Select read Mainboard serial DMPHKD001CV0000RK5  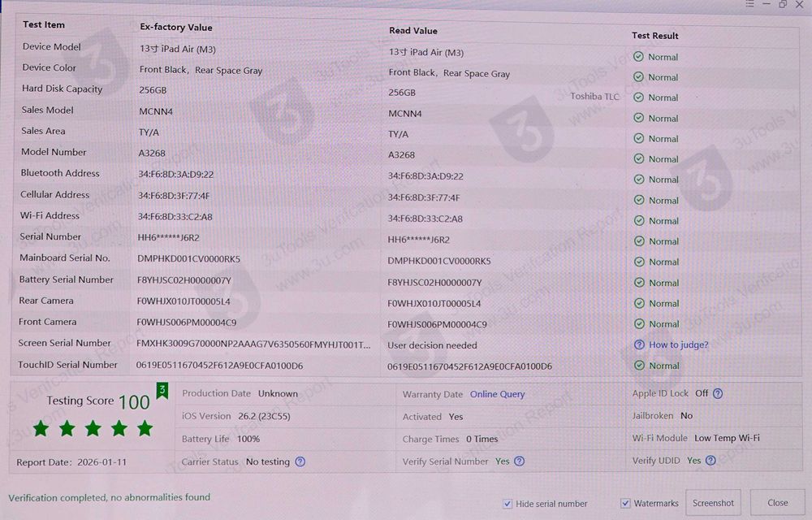click(439, 261)
